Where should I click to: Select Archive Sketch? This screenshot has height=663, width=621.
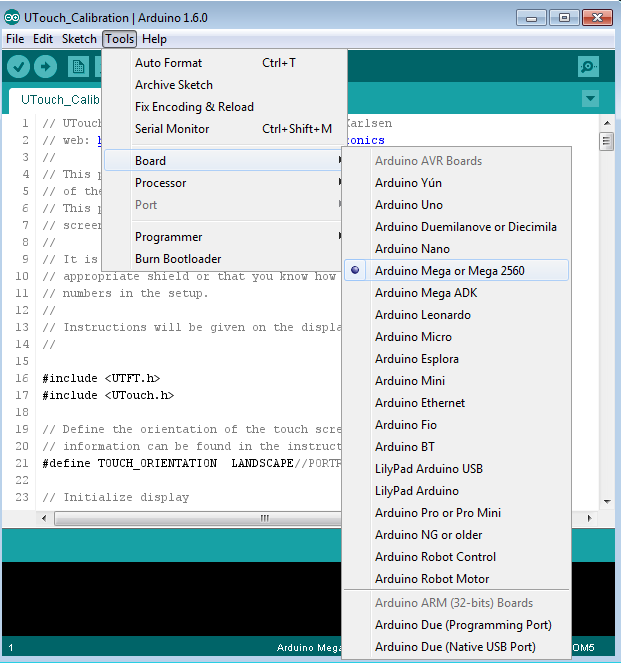[223, 85]
